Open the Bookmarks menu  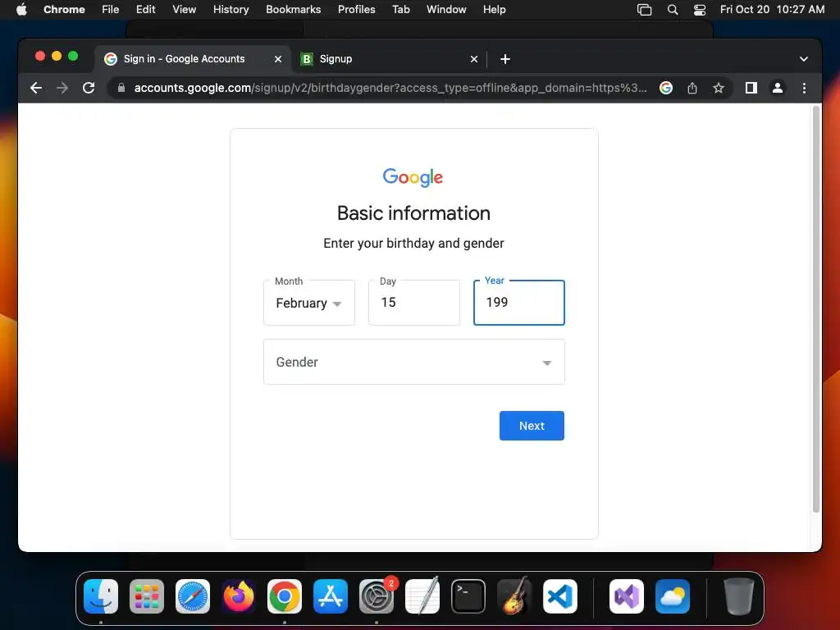click(293, 9)
